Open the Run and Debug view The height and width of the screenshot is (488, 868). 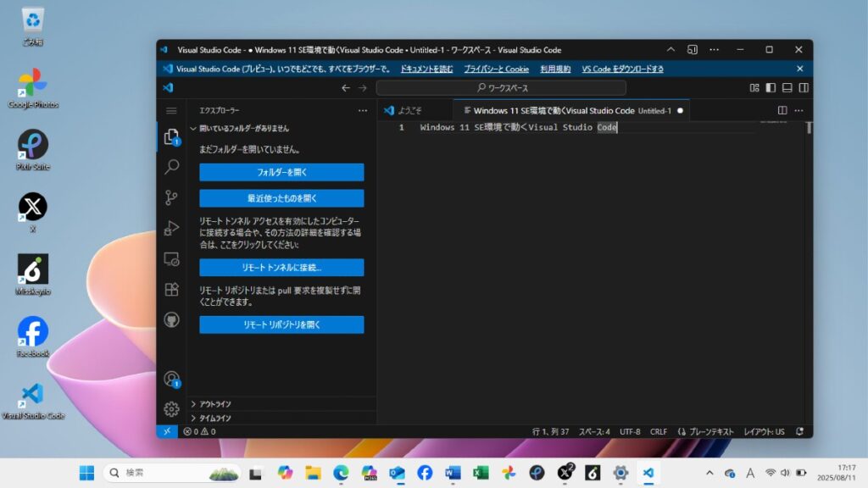pyautogui.click(x=171, y=228)
